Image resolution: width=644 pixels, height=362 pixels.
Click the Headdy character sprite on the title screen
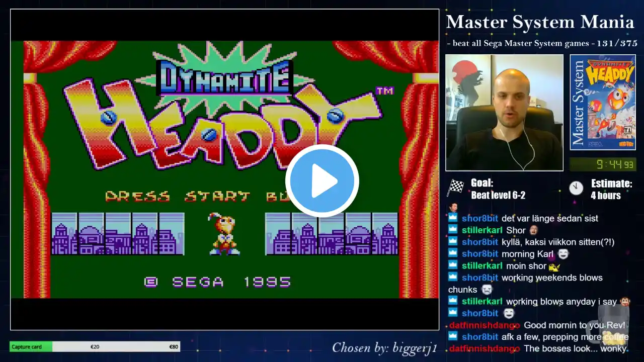click(224, 233)
